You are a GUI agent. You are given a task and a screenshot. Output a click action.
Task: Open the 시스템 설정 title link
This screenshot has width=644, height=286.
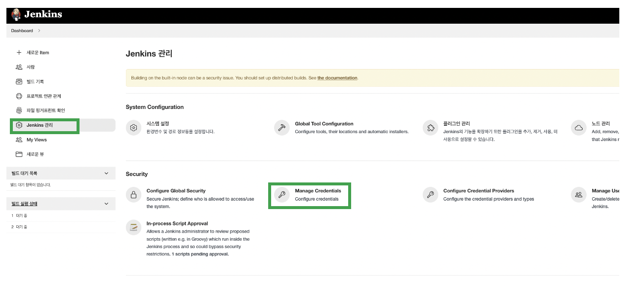coord(158,124)
